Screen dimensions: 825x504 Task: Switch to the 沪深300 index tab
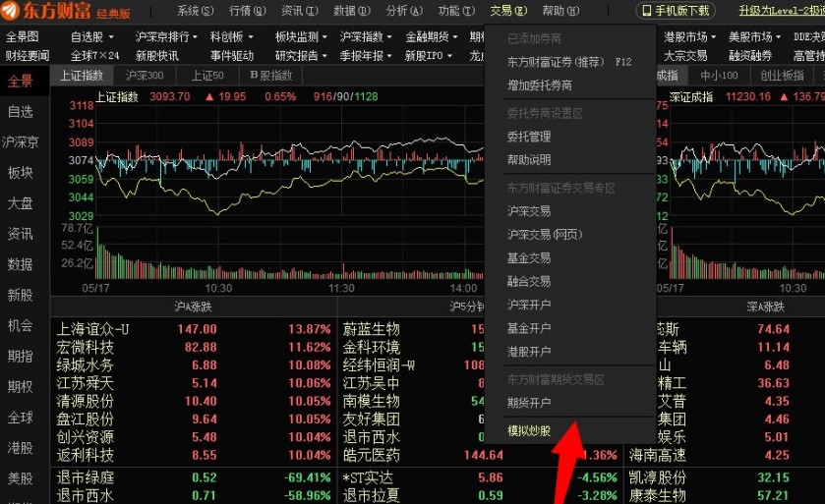tap(145, 76)
